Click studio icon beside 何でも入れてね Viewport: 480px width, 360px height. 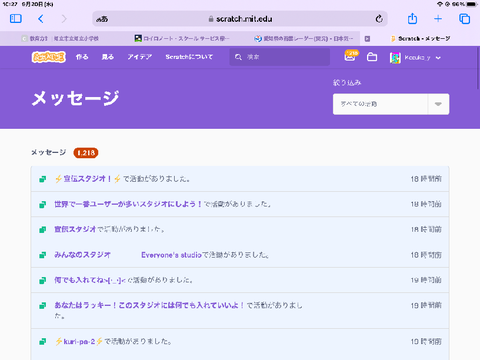[x=43, y=280]
